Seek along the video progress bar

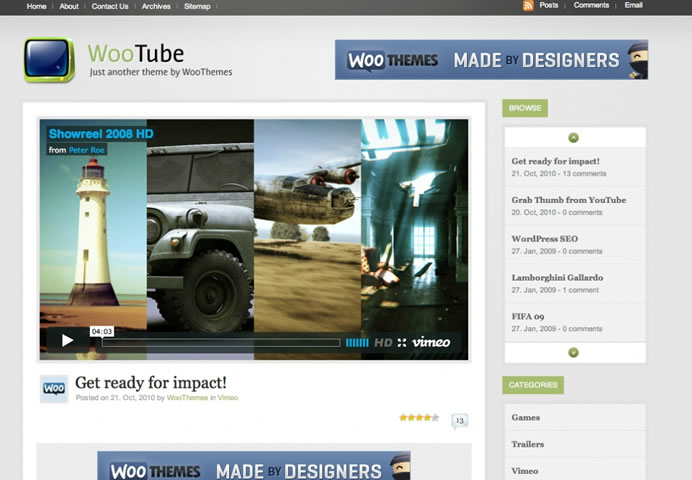pos(221,343)
